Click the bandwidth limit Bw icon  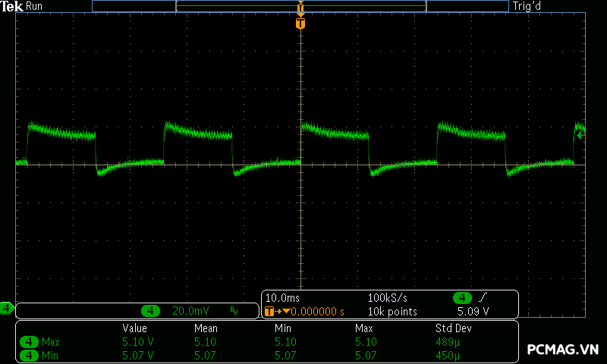tap(234, 311)
